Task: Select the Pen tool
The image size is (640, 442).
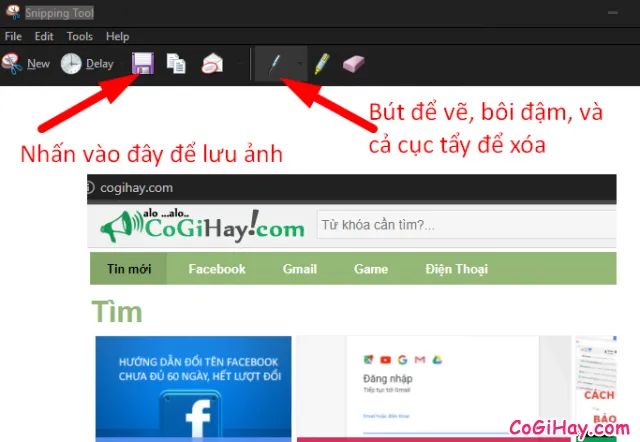Action: 274,64
